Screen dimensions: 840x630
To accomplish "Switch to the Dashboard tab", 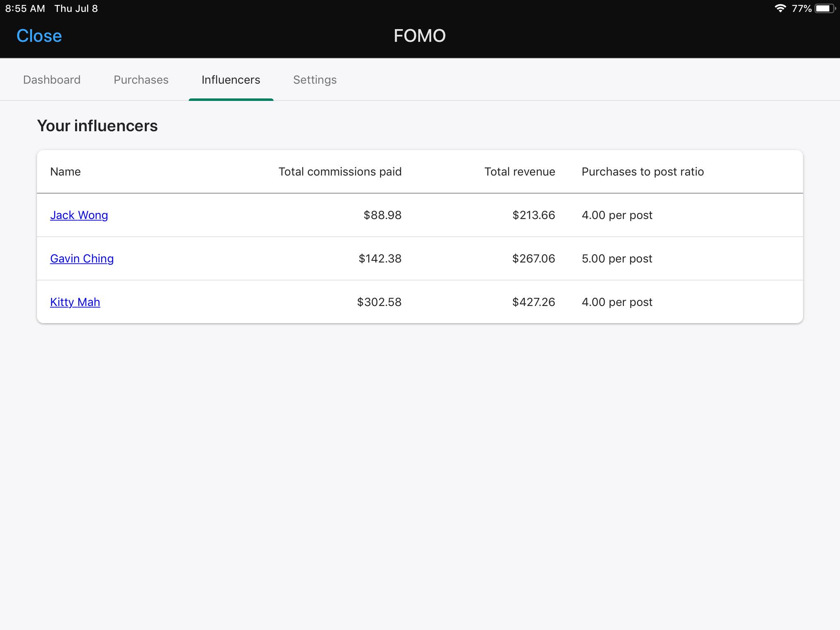I will click(52, 80).
